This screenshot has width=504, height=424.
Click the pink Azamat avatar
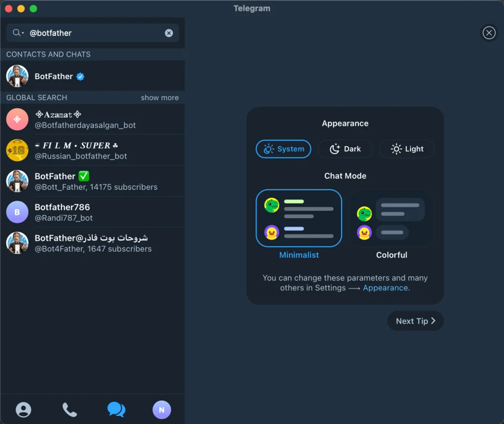[17, 119]
